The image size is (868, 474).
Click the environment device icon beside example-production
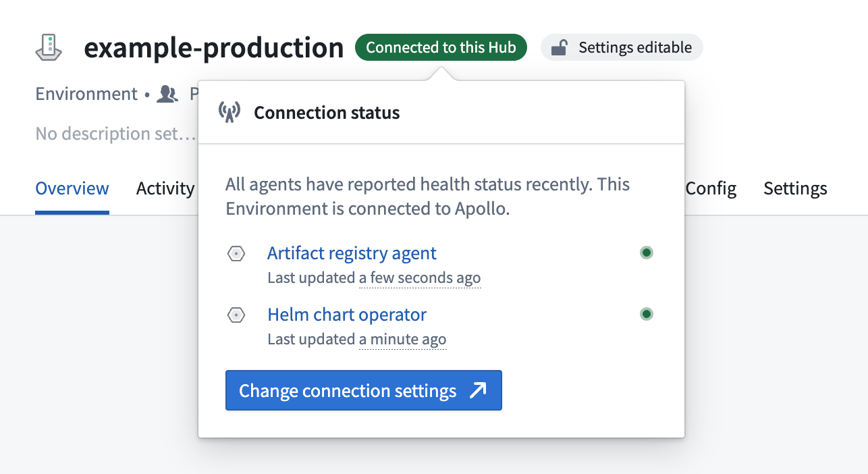[x=47, y=47]
